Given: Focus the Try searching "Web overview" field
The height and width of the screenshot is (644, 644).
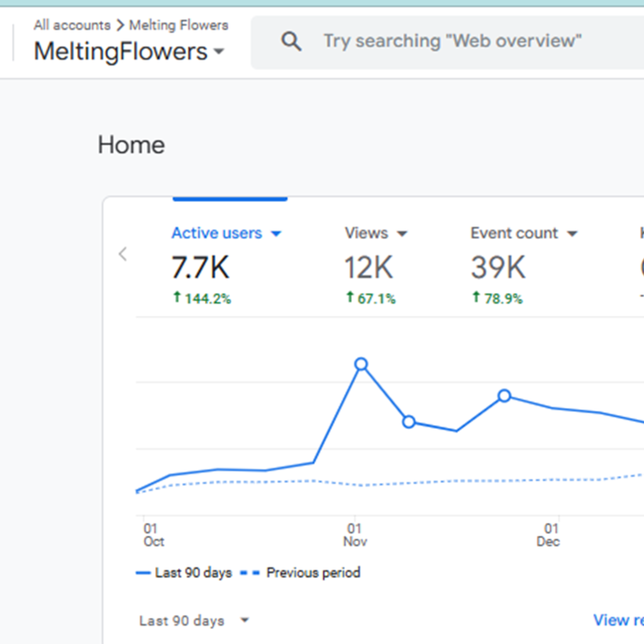Looking at the screenshot, I should point(453,42).
